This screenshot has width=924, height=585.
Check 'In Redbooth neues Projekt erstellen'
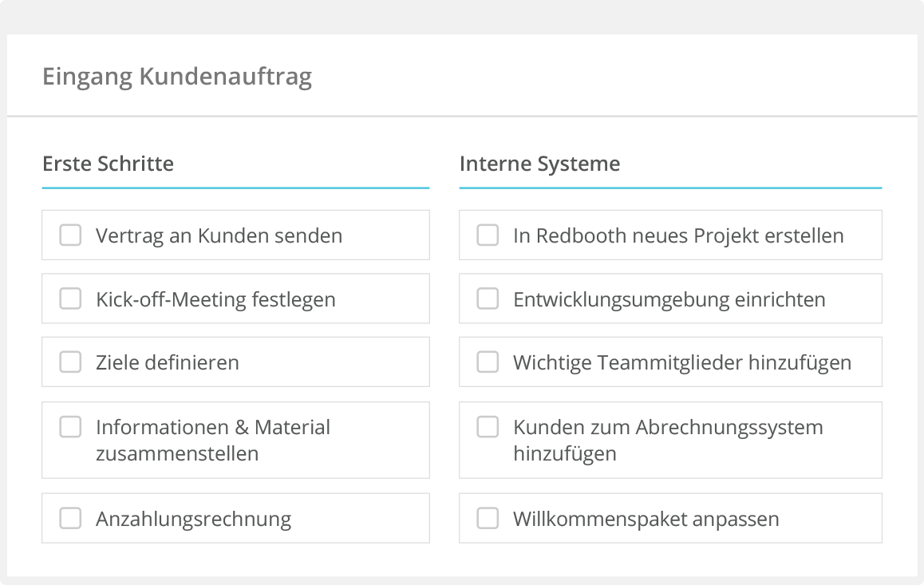click(488, 235)
